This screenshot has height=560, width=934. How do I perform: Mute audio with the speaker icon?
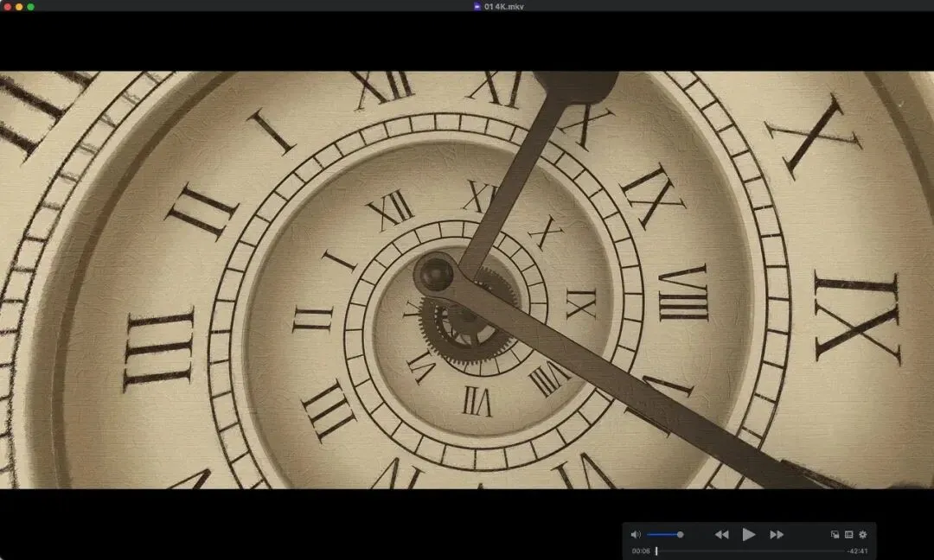click(636, 534)
